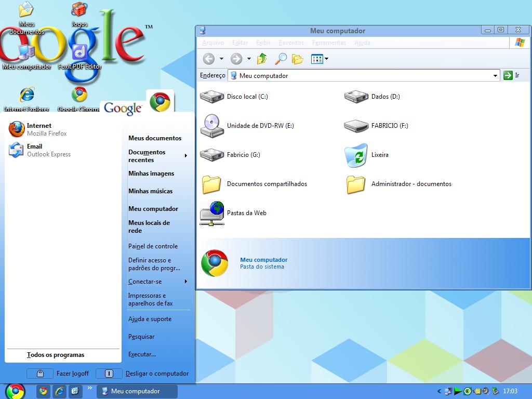The width and height of the screenshot is (532, 399).
Task: Toggle the Folders pane icon
Action: [x=298, y=59]
